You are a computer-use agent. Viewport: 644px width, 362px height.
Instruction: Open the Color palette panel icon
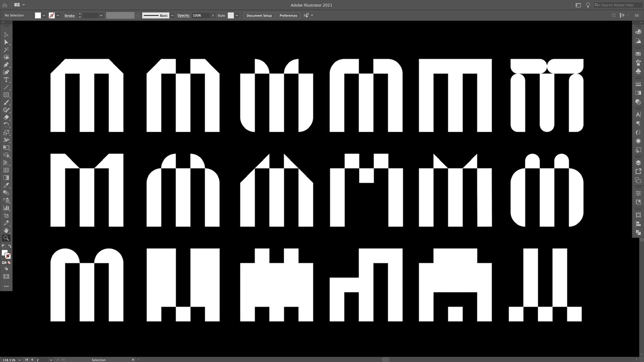point(638,32)
